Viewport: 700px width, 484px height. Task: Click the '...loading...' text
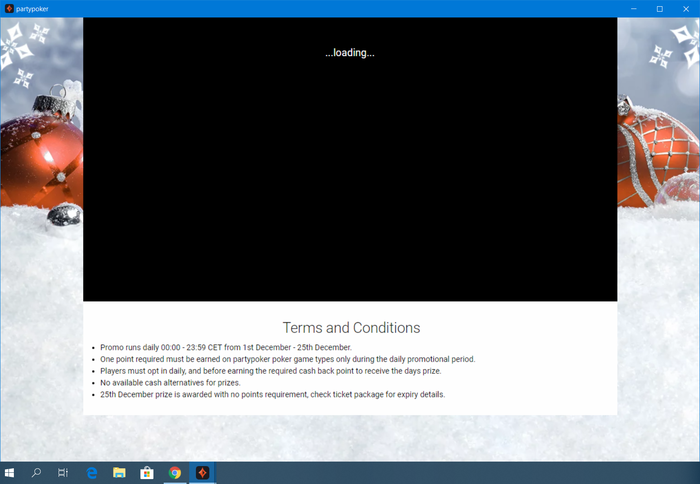click(350, 53)
